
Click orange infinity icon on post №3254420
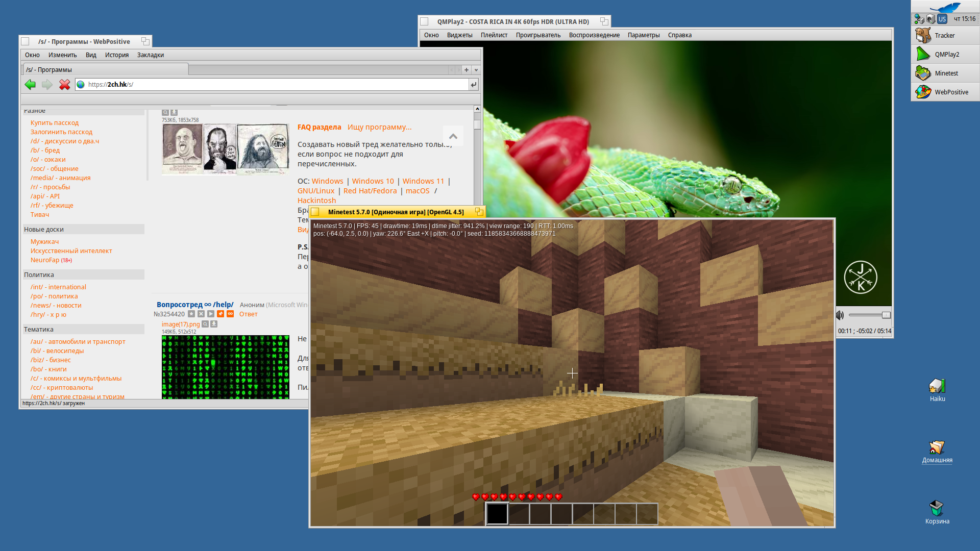[230, 314]
